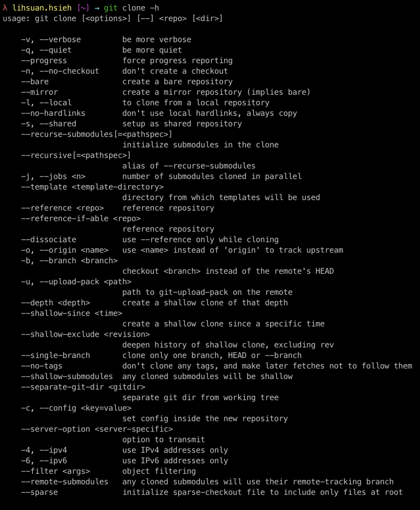The image size is (420, 510).
Task: Click the username lihsuan.hsieh in the prompt
Action: 42,8
